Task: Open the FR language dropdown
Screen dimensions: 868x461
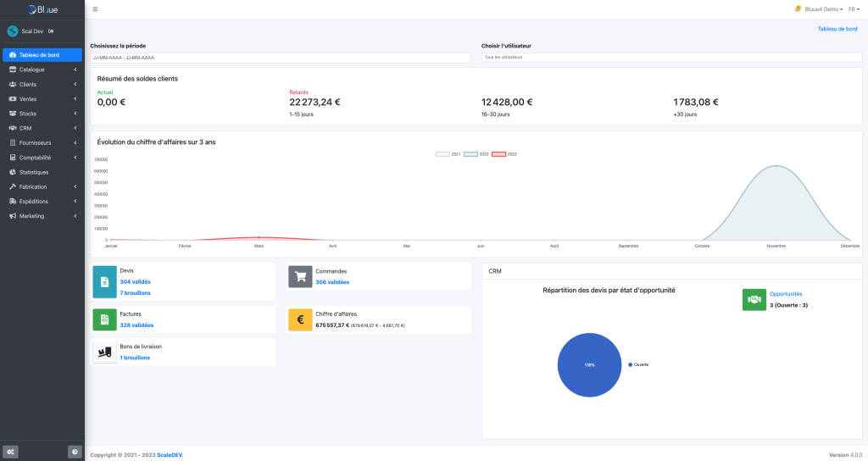Action: 854,9
